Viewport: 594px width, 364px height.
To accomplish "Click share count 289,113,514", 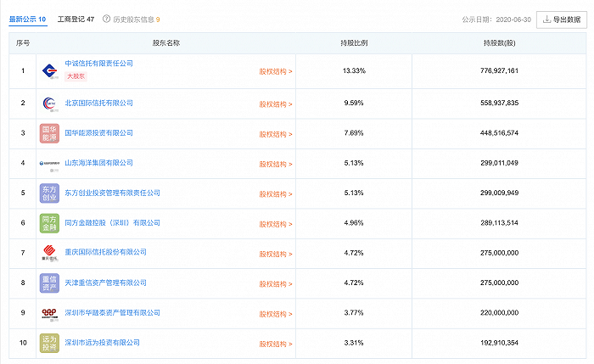I will (499, 222).
